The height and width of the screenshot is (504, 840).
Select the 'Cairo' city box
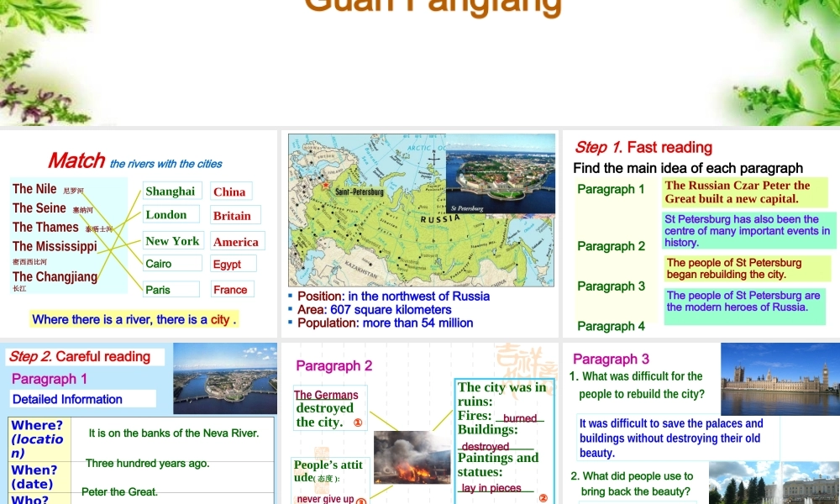point(172,264)
